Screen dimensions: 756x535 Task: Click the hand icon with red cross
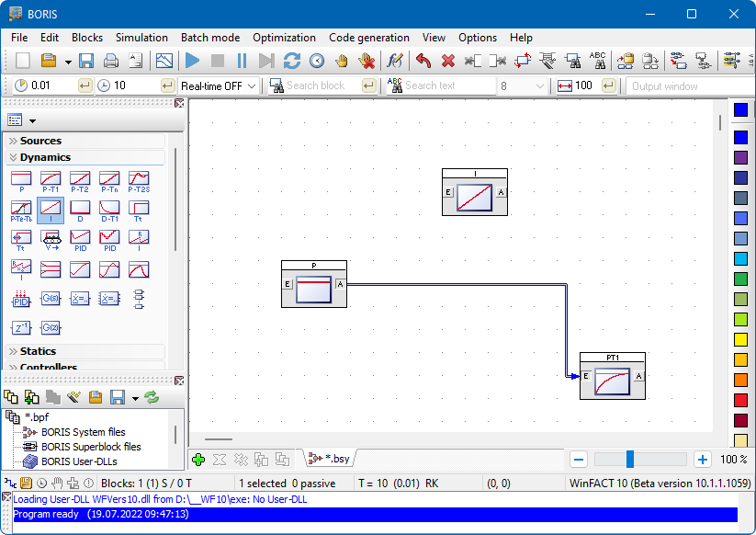click(x=367, y=61)
